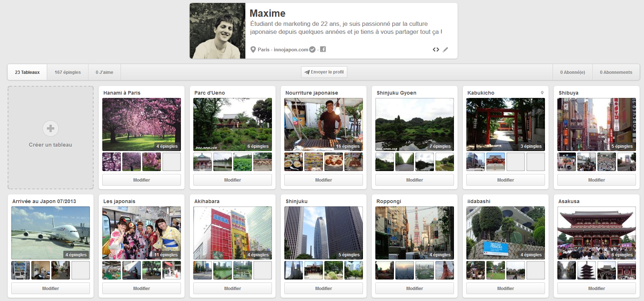
Task: Click the embed code widget icon
Action: click(436, 49)
